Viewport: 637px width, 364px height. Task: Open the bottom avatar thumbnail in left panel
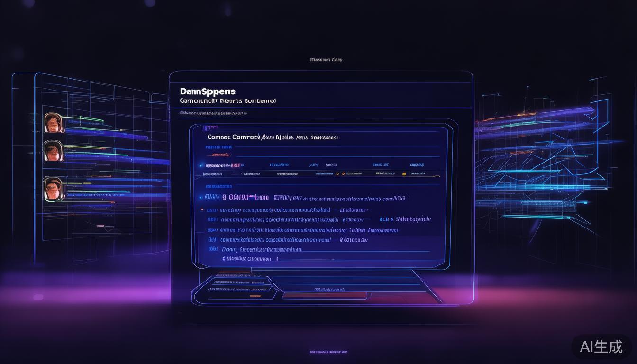coord(53,188)
